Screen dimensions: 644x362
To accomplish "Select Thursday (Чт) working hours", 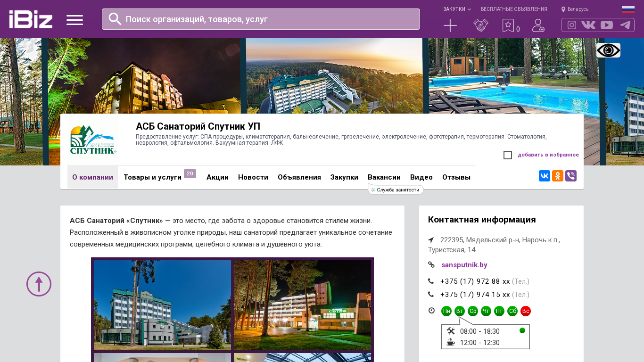I will (486, 311).
